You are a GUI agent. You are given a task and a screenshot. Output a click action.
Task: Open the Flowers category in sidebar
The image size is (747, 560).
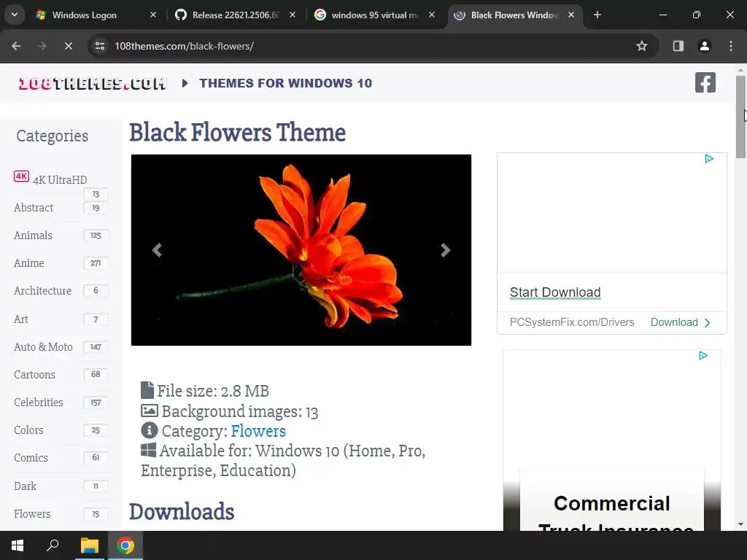pos(32,513)
